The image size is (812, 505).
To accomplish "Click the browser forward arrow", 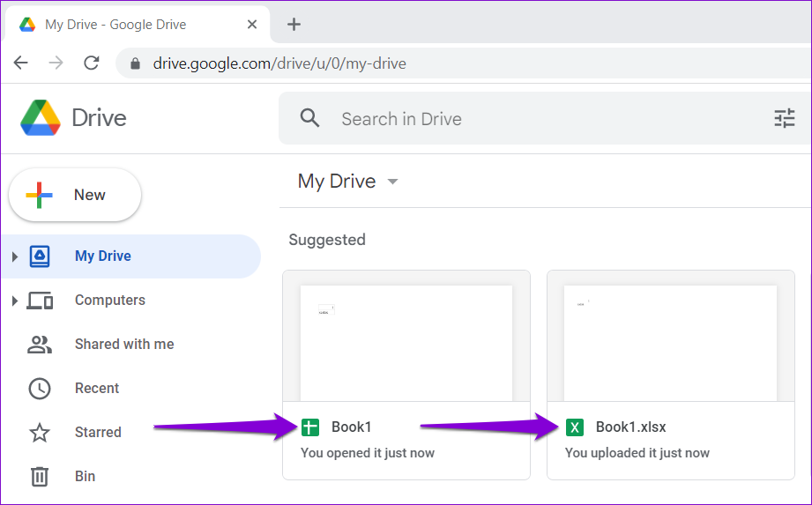I will [x=56, y=63].
